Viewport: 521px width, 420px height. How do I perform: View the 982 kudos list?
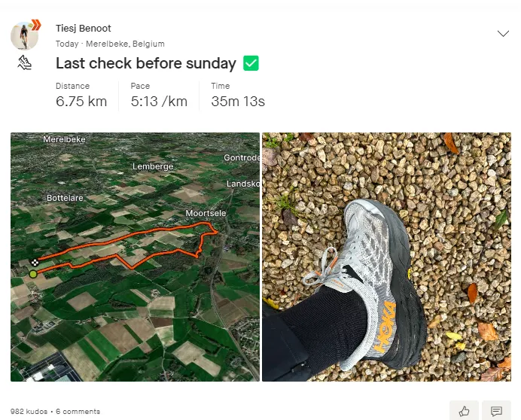point(29,412)
